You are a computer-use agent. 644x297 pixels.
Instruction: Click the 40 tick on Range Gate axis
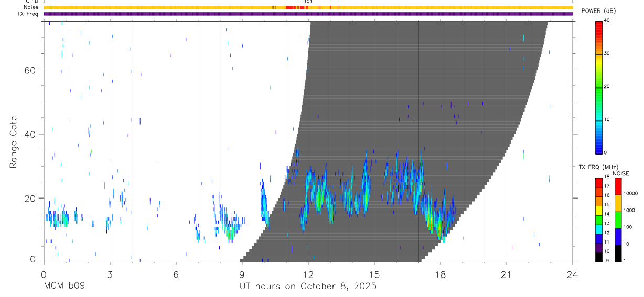tap(31, 134)
